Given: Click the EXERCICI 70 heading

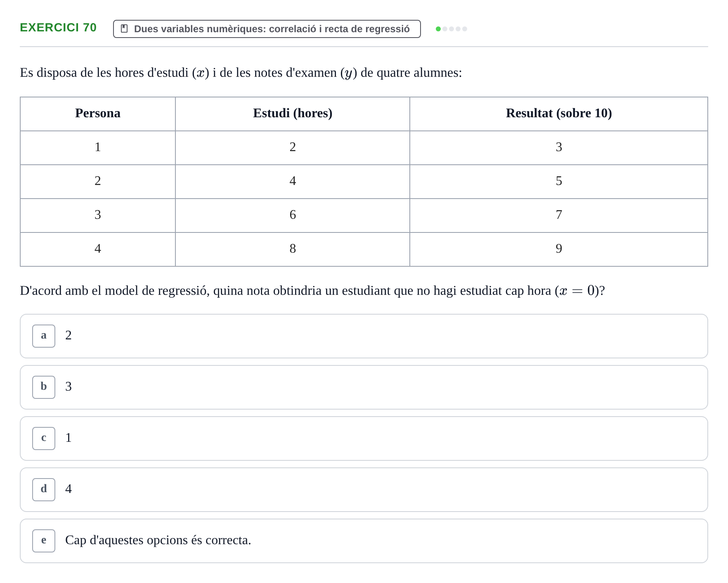Looking at the screenshot, I should click(58, 28).
